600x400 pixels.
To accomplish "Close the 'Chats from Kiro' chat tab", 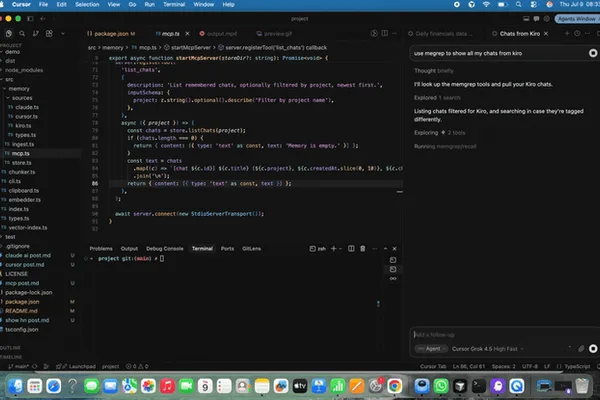I will pos(546,34).
